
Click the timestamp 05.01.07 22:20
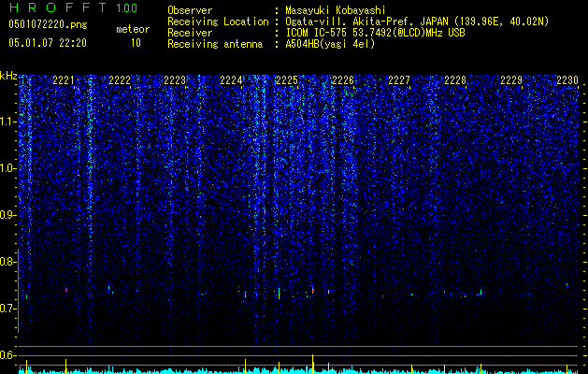(x=48, y=43)
